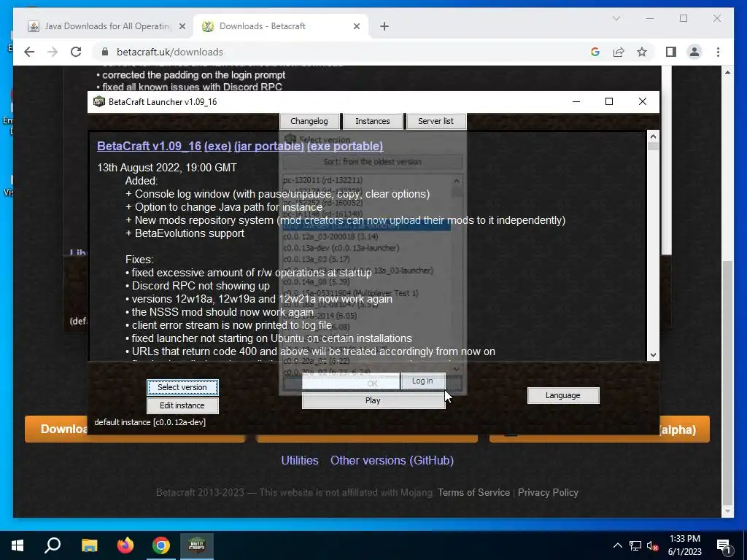
Task: Bookmark this page with star icon
Action: [x=642, y=52]
